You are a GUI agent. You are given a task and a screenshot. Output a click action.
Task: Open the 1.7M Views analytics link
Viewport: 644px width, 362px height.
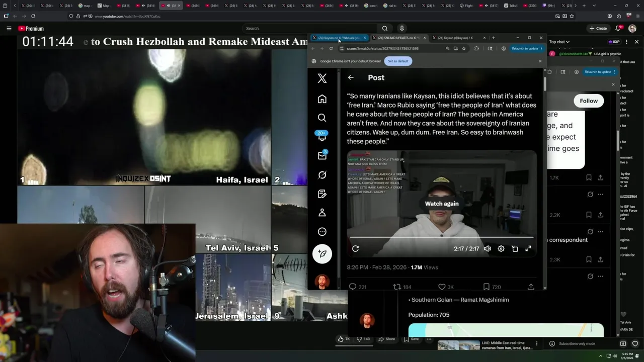click(424, 267)
